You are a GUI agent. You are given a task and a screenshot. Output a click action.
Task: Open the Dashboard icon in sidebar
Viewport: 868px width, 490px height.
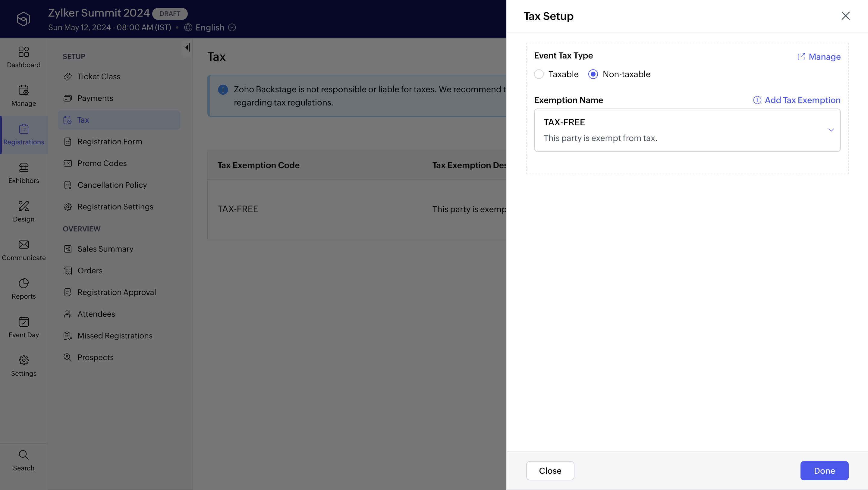point(24,52)
